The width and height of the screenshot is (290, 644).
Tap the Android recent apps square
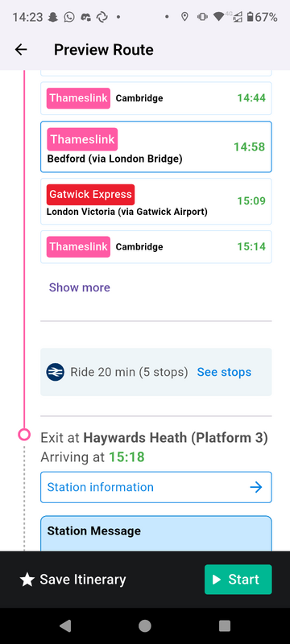224,625
